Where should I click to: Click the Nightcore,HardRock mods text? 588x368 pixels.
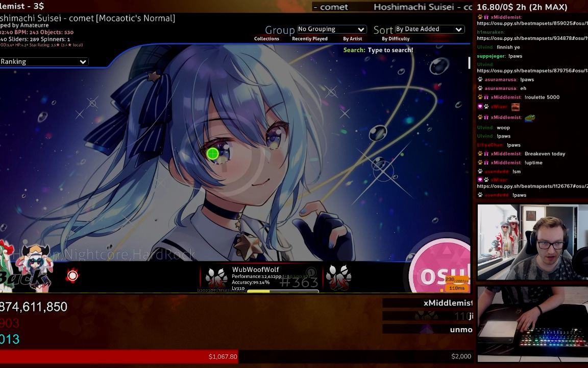coord(129,255)
